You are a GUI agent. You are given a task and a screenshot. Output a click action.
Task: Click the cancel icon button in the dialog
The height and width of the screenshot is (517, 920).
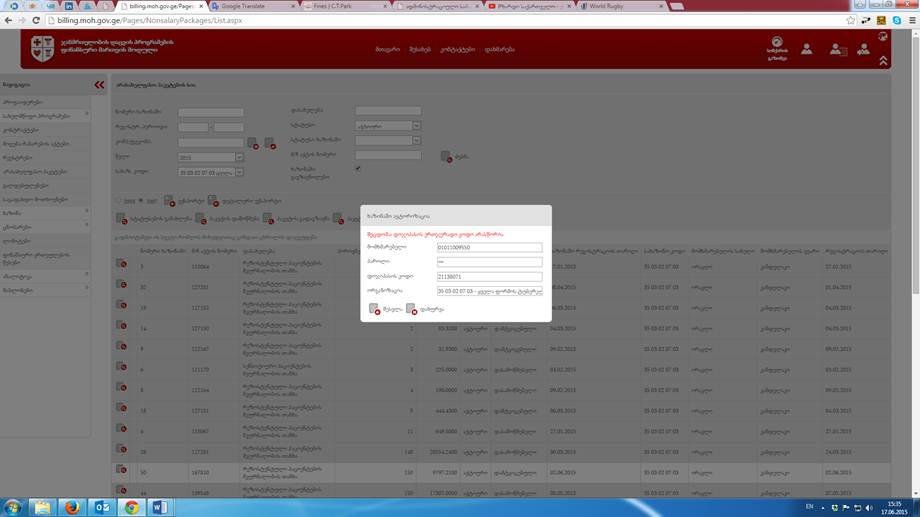tap(411, 309)
